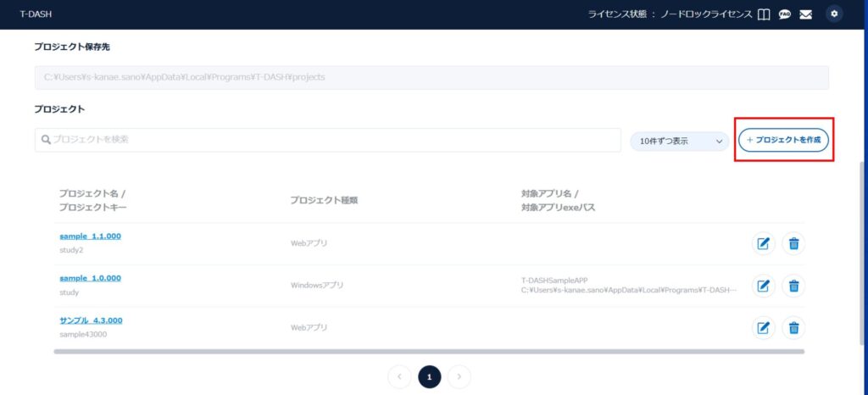
Task: Open the manual book icon
Action: tap(764, 14)
